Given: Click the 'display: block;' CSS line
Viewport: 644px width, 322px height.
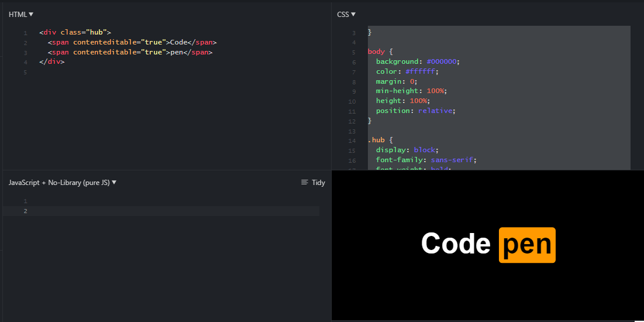Looking at the screenshot, I should [407, 150].
